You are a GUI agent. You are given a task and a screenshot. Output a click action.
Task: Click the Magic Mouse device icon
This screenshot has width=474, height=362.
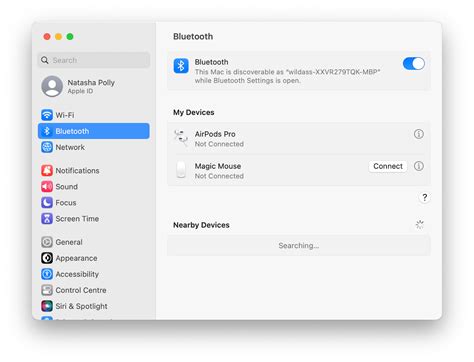[x=181, y=170]
